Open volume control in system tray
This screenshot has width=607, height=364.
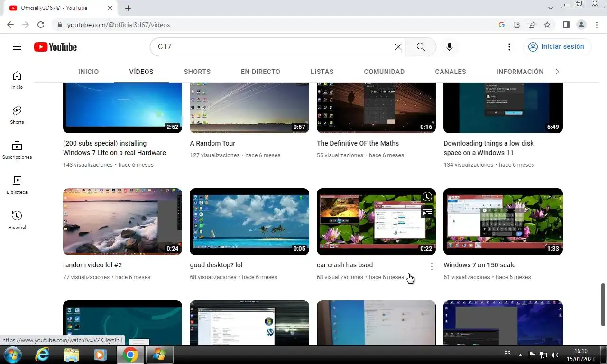pyautogui.click(x=555, y=355)
